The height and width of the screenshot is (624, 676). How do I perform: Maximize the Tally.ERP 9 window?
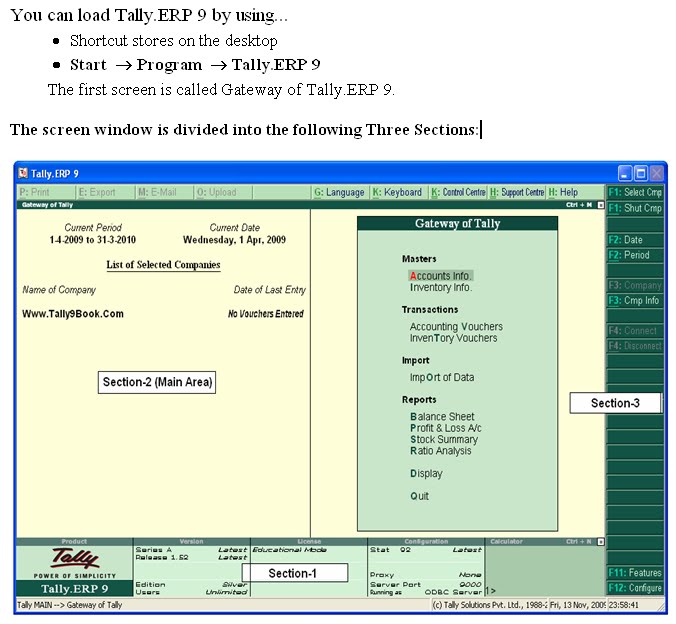coord(641,173)
